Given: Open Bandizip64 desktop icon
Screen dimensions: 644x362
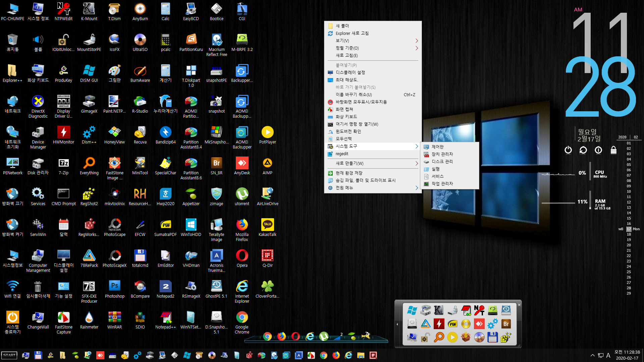Looking at the screenshot, I should click(165, 135).
